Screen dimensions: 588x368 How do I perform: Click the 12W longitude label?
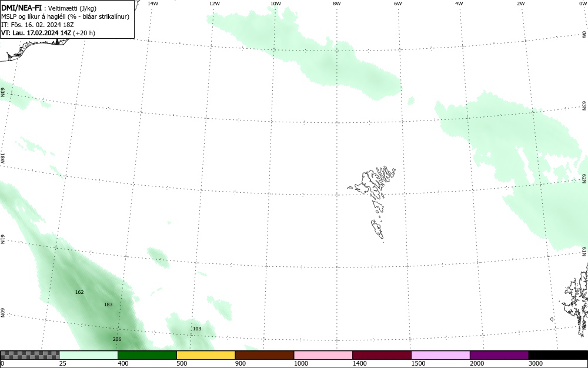click(x=215, y=4)
